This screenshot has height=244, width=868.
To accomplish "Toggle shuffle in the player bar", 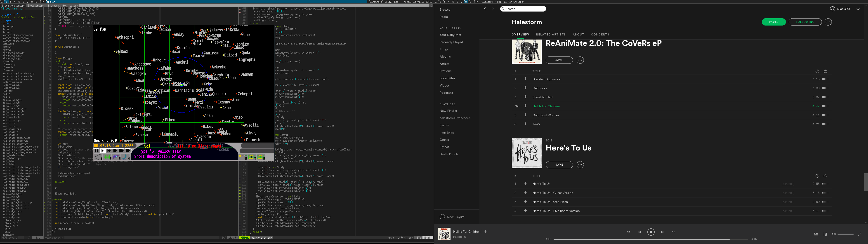I will click(x=628, y=232).
